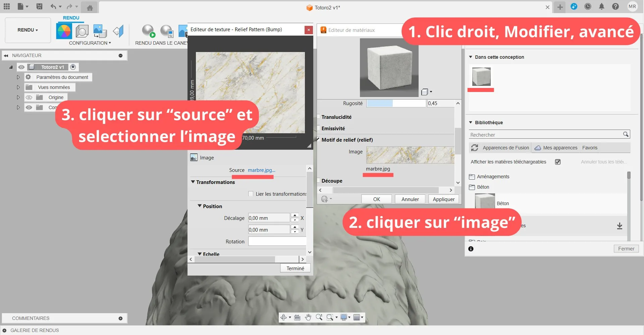Switch to the Mes apparences tab
Viewport: 644px width, 335px height.
point(556,148)
